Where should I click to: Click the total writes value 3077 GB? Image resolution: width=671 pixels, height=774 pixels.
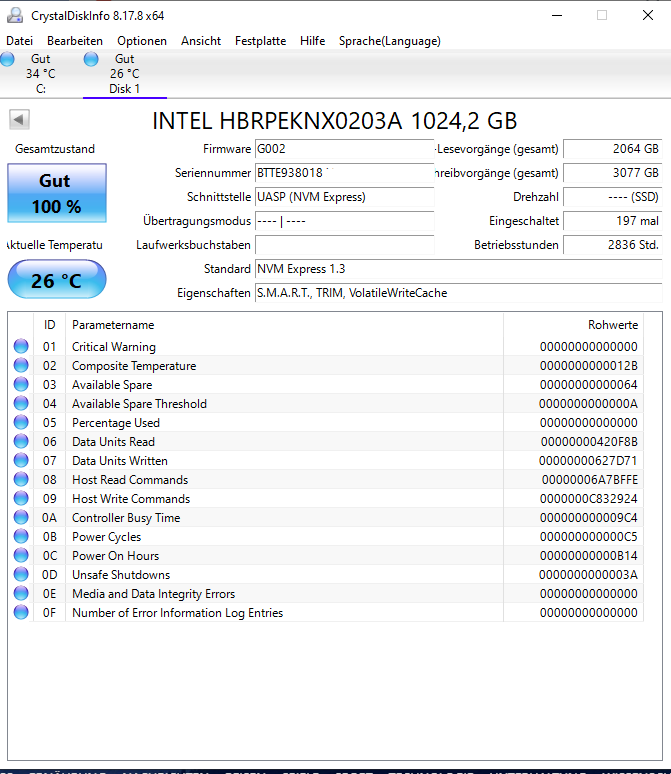(612, 173)
